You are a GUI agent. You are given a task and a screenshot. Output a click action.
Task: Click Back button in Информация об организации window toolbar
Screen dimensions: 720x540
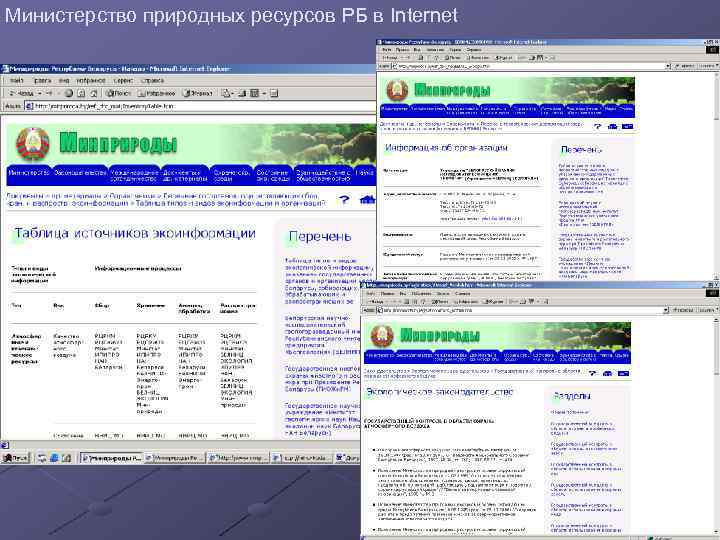click(x=391, y=58)
